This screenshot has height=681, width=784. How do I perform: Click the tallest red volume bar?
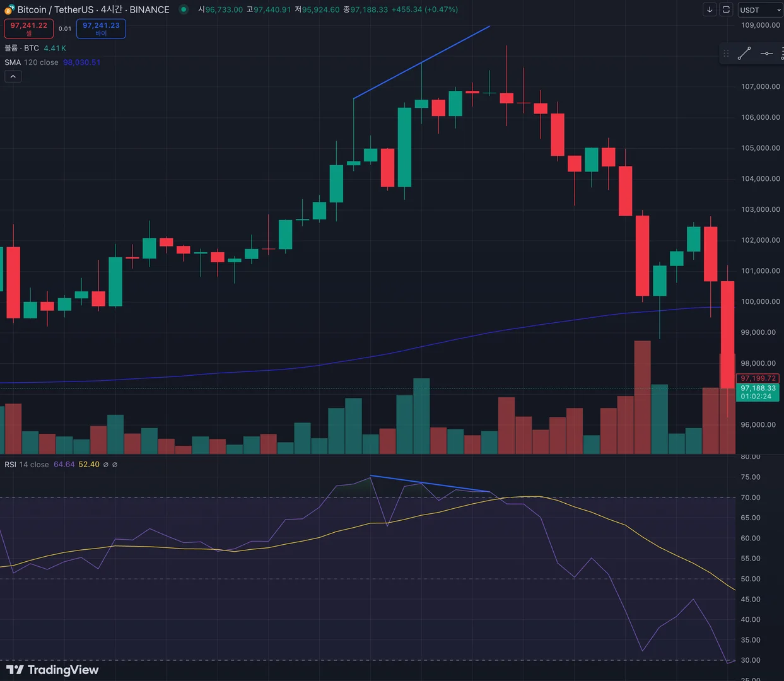(x=642, y=397)
